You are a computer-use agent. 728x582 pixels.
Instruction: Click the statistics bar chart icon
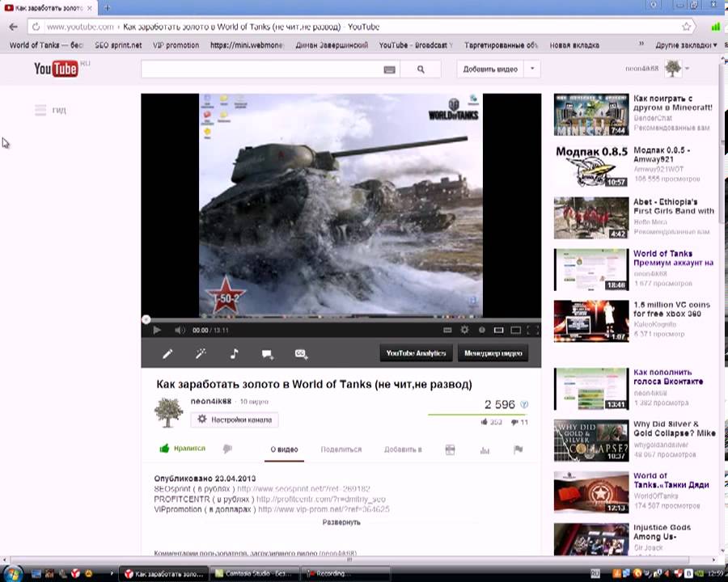pyautogui.click(x=485, y=449)
